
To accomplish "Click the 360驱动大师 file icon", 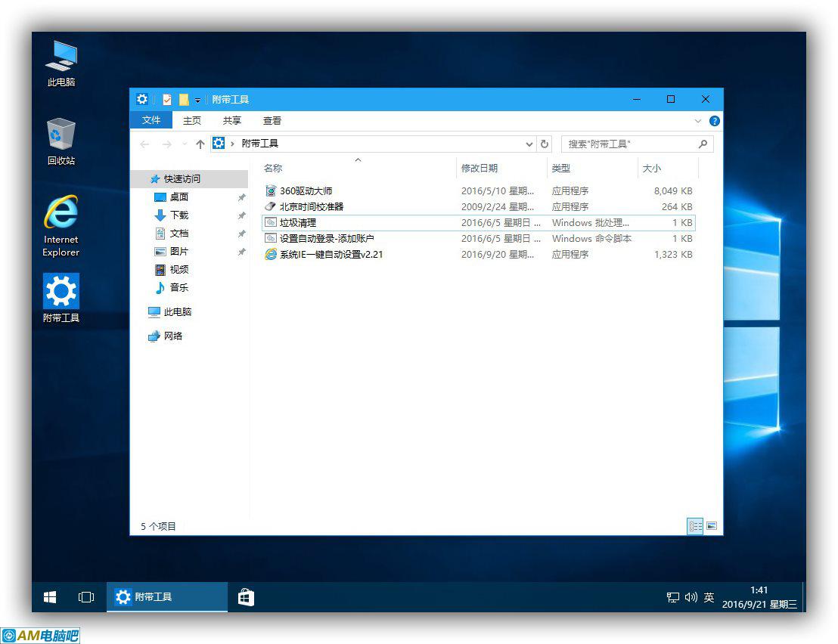I will click(x=271, y=190).
